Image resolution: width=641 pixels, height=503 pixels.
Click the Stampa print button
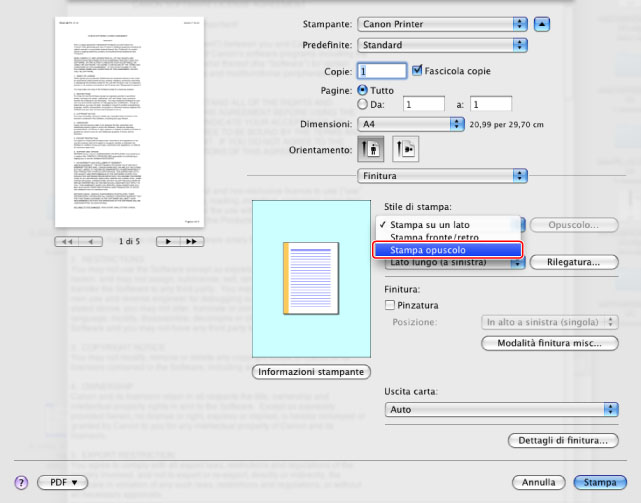pyautogui.click(x=600, y=482)
